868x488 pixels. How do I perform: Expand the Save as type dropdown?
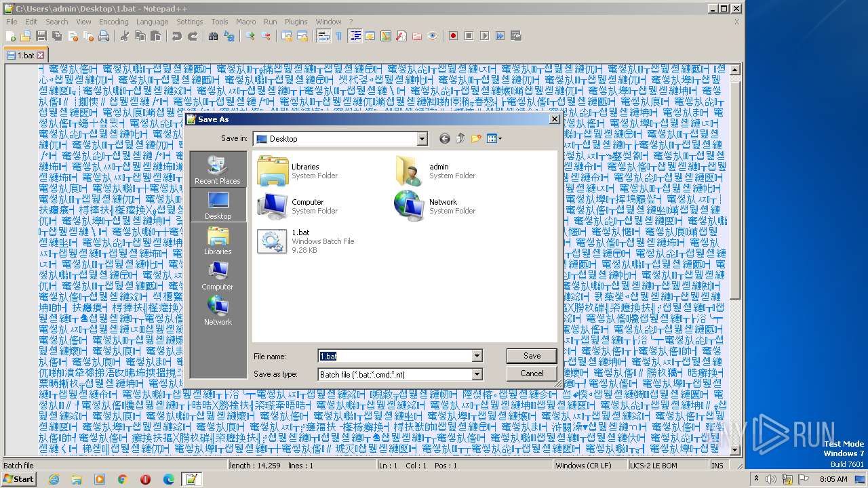click(x=477, y=374)
